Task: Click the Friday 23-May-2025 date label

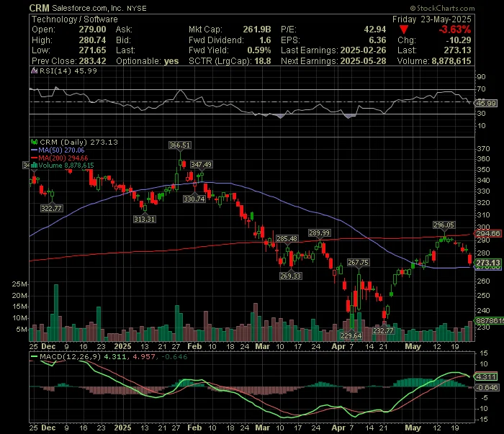Action: pos(432,19)
